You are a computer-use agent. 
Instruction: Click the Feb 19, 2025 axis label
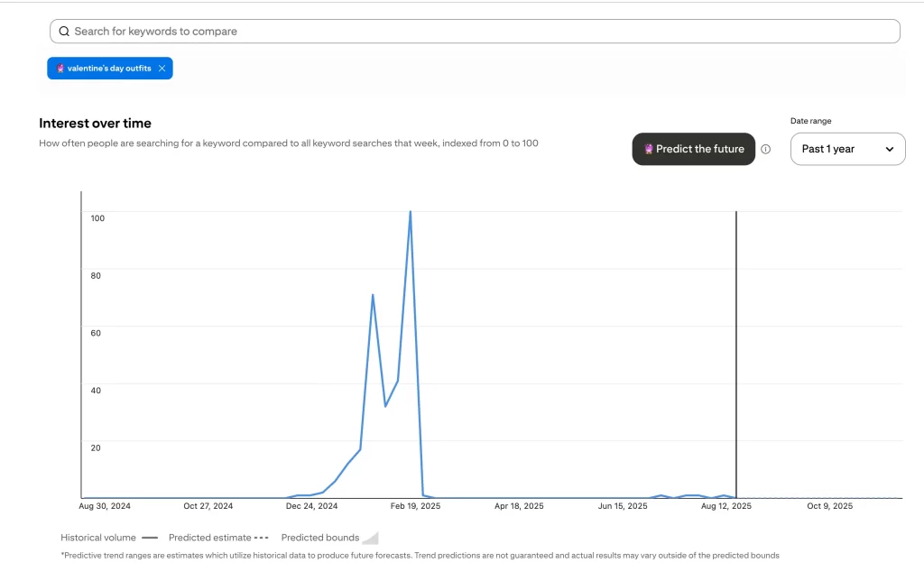coord(415,506)
